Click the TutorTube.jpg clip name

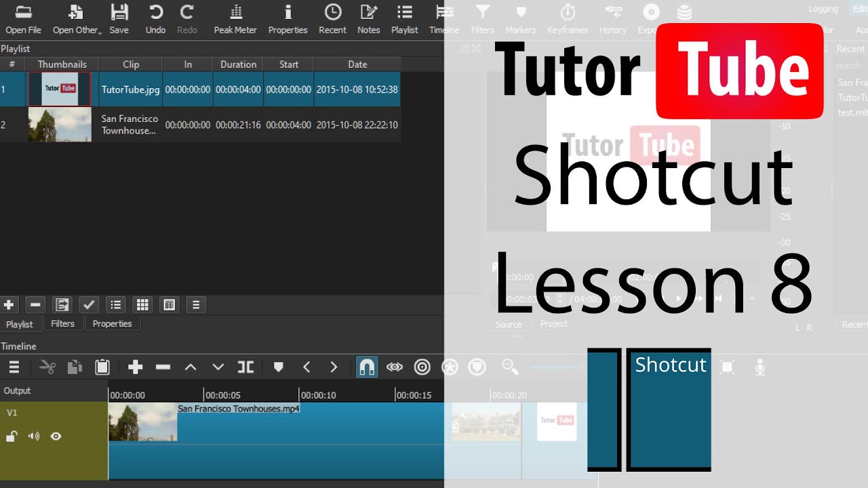131,89
